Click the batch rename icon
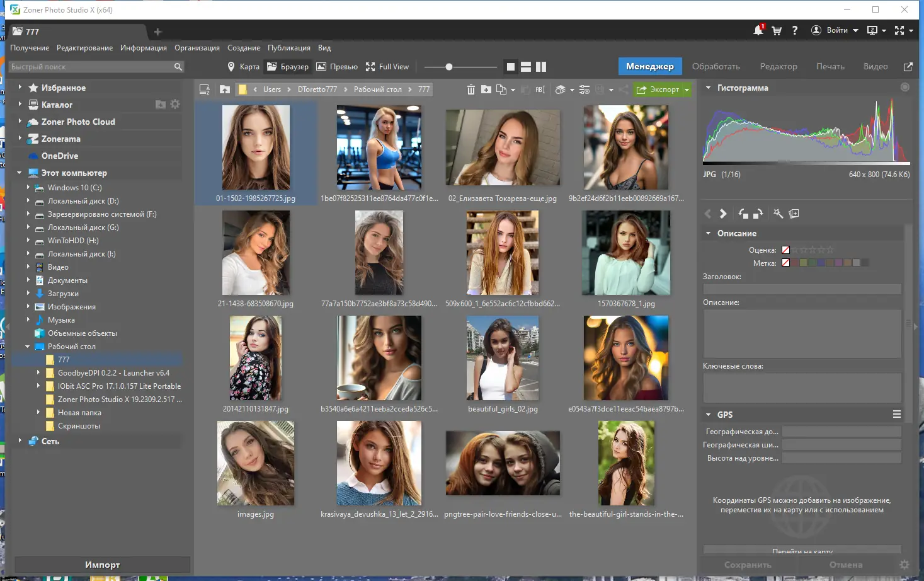Viewport: 924px width, 581px height. click(x=540, y=89)
